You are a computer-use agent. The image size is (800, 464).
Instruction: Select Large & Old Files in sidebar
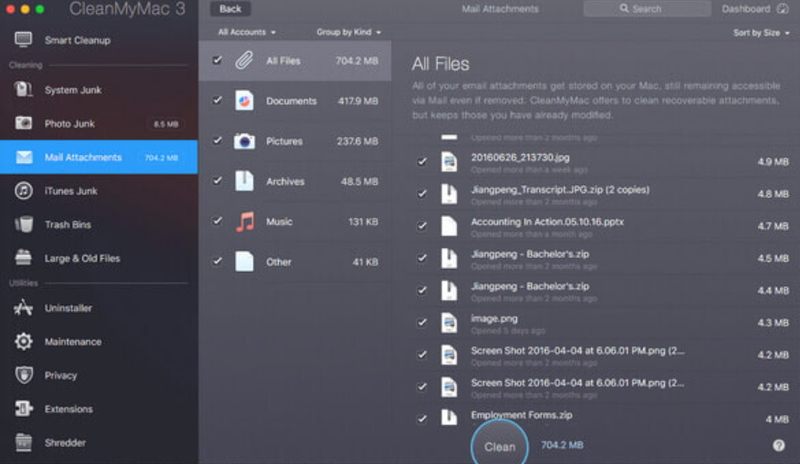(x=98, y=258)
